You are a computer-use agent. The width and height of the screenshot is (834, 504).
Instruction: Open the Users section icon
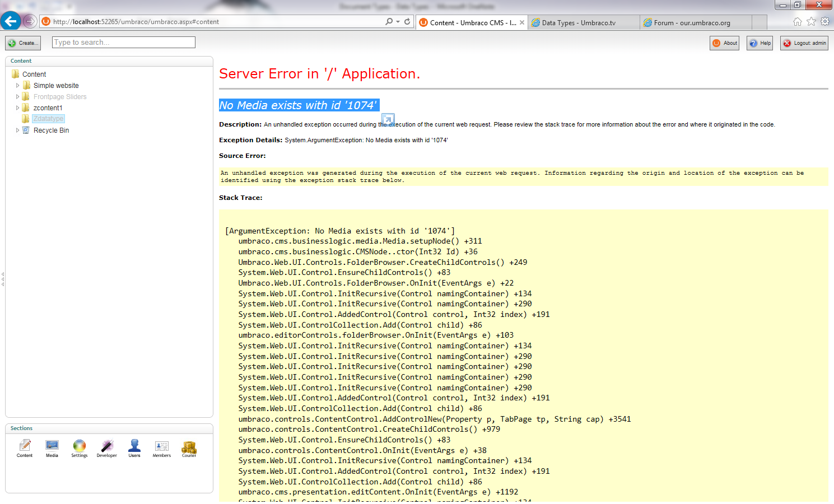click(134, 446)
